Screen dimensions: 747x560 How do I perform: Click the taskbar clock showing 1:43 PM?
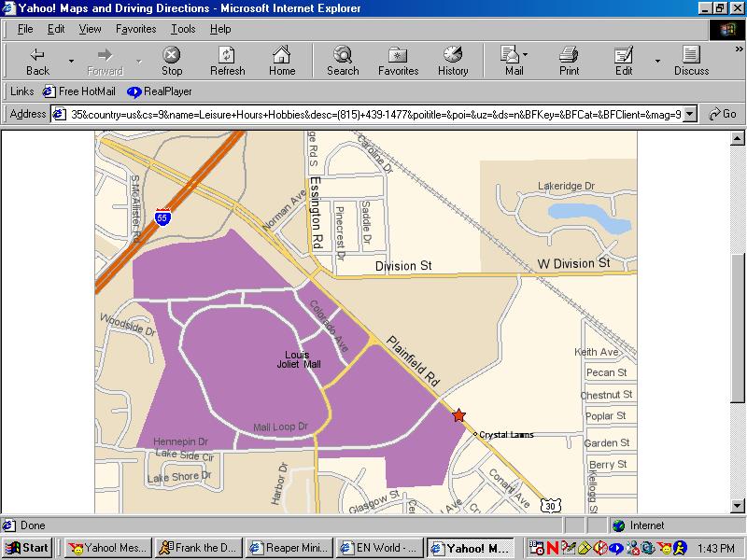coord(716,548)
